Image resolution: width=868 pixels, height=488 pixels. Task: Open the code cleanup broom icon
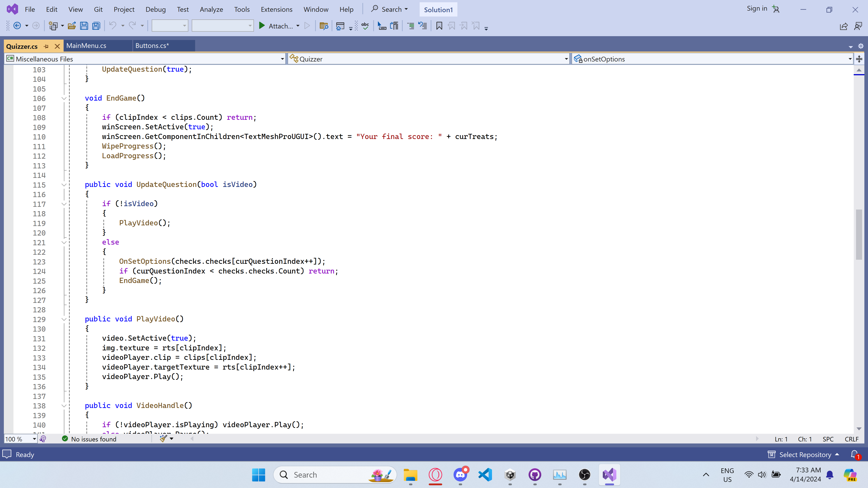[163, 438]
